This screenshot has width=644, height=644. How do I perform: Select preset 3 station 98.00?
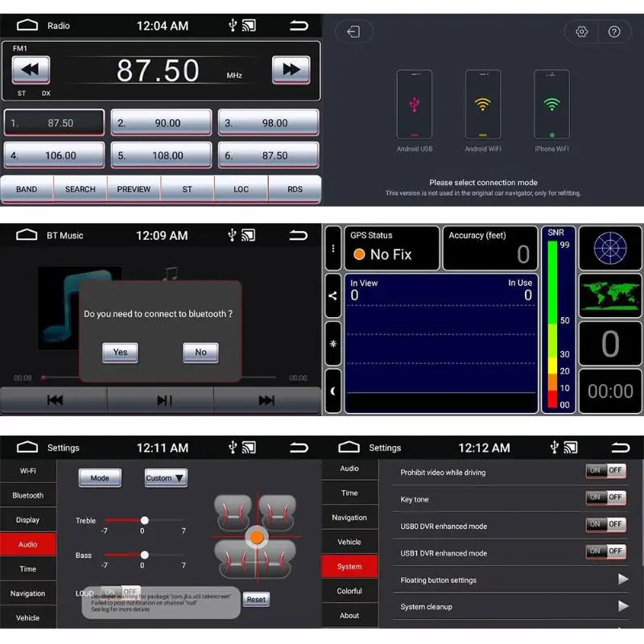click(269, 122)
